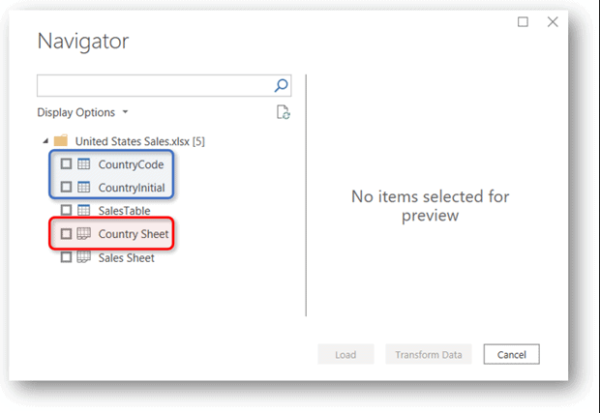Click the search magnifier icon
Viewport: 600px width, 413px height.
pyautogui.click(x=281, y=85)
